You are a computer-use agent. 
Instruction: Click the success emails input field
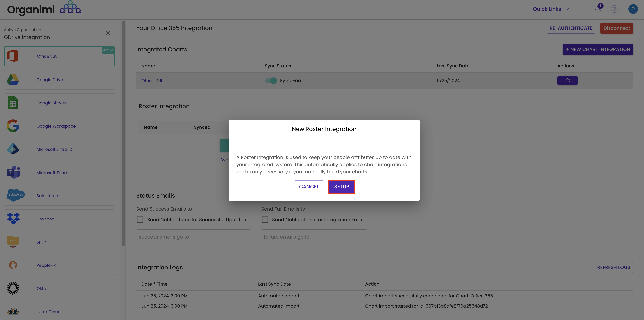tap(193, 237)
